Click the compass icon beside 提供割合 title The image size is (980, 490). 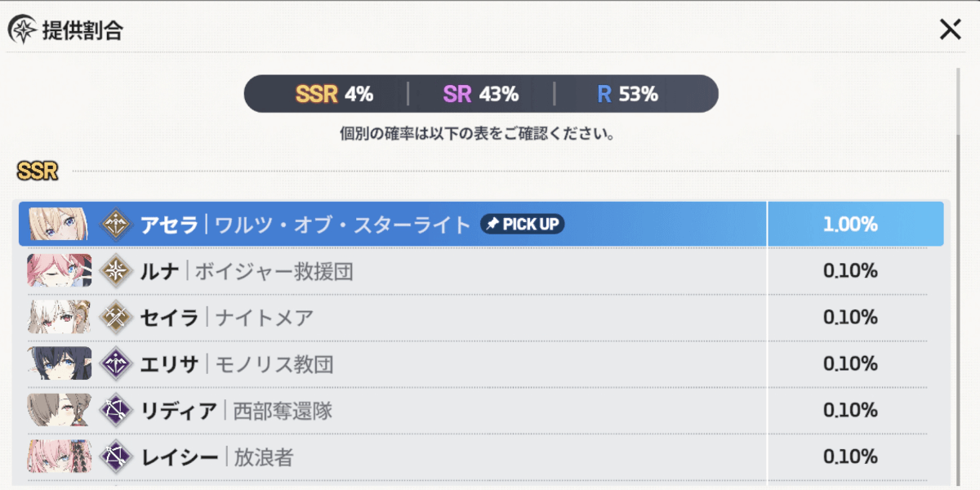coord(24,29)
